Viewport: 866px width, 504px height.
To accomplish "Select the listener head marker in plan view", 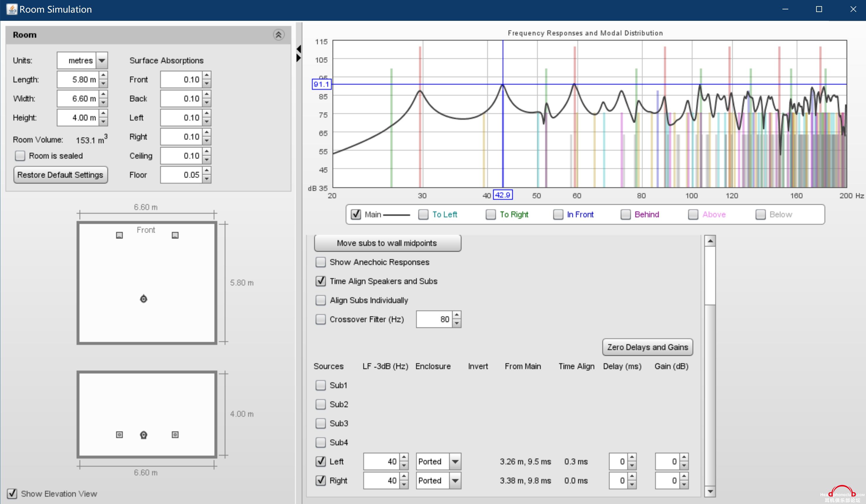I will 144,299.
